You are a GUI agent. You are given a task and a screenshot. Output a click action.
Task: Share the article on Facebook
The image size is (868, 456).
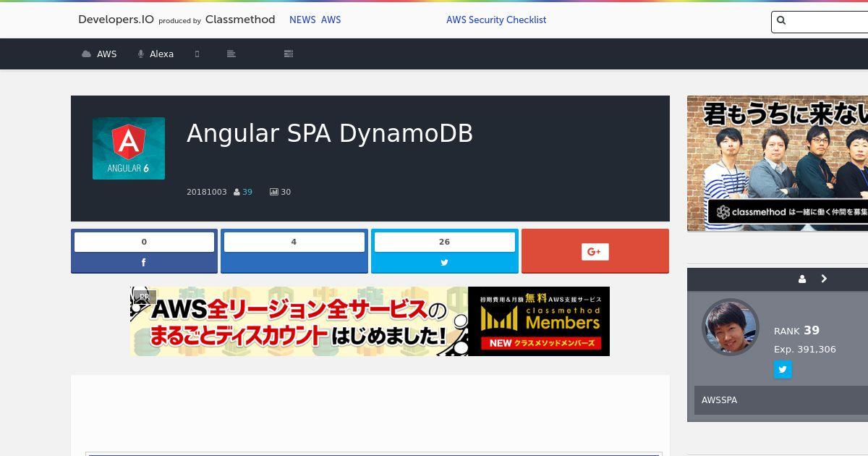coord(144,251)
